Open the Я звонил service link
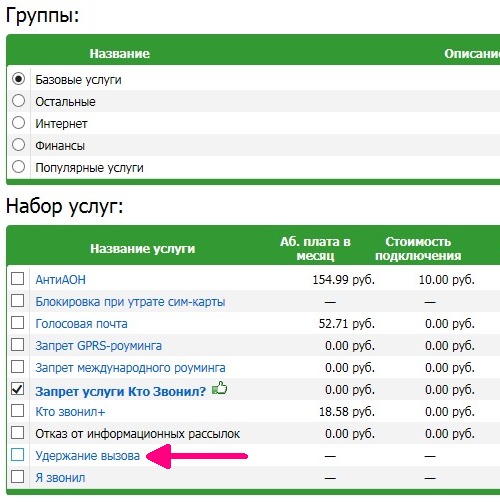 (60, 478)
